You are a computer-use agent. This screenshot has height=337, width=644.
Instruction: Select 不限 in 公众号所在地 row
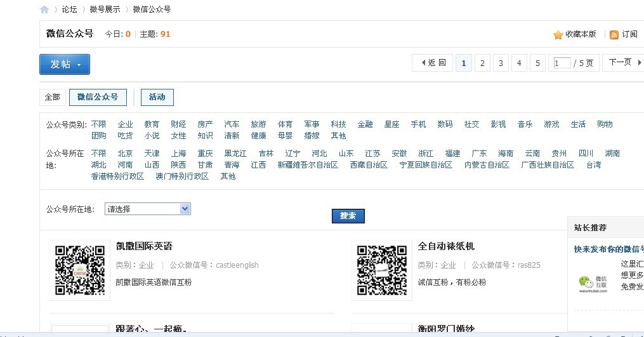(x=98, y=154)
